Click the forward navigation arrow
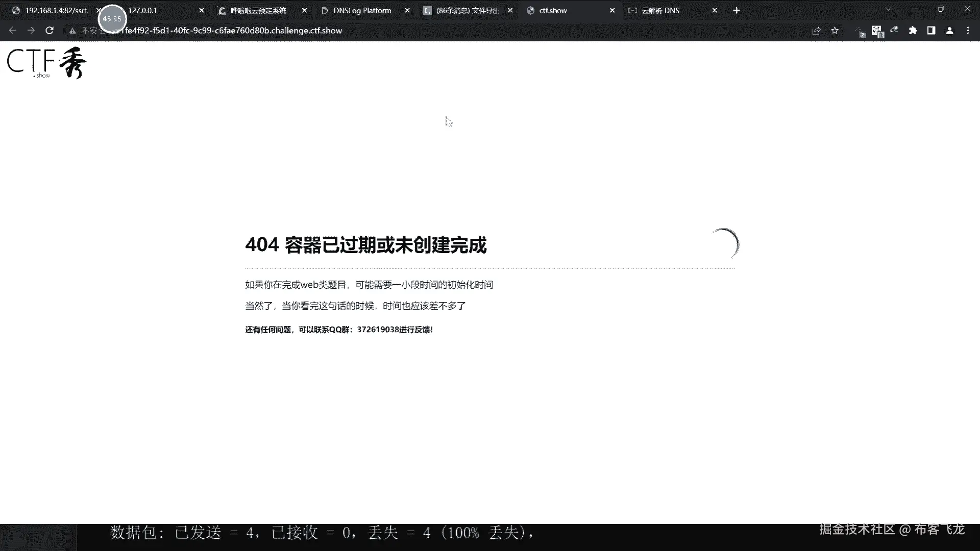 (31, 31)
